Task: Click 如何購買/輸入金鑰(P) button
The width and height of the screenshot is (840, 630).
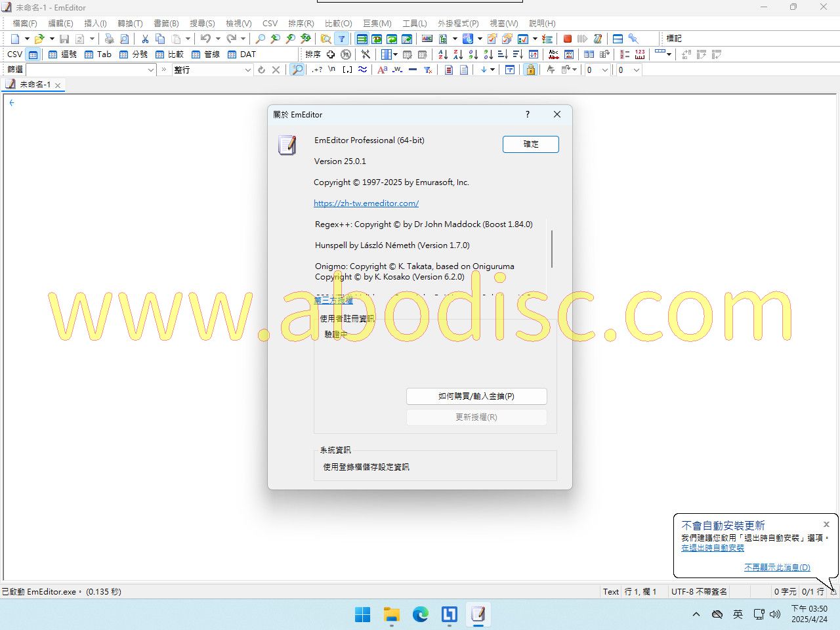Action: [x=476, y=396]
